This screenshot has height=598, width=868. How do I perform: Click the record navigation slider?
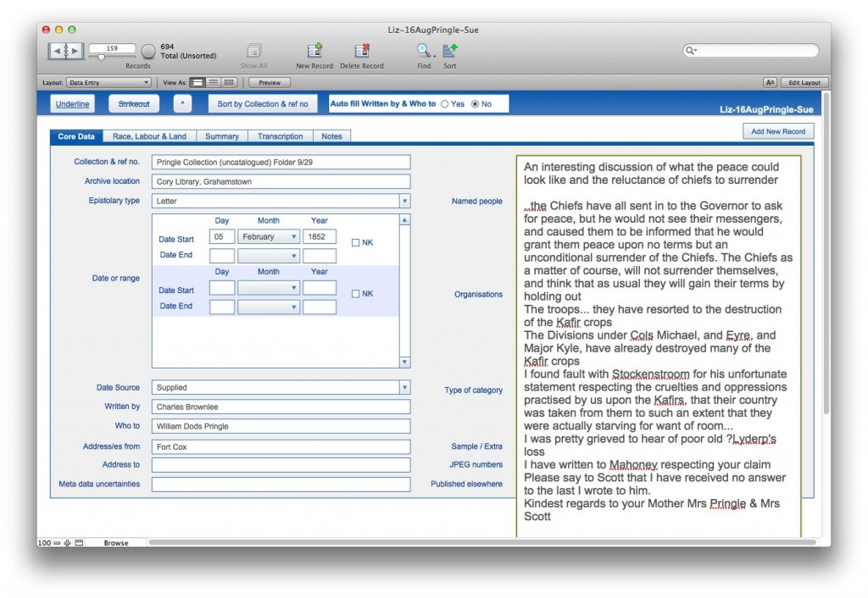tap(103, 57)
